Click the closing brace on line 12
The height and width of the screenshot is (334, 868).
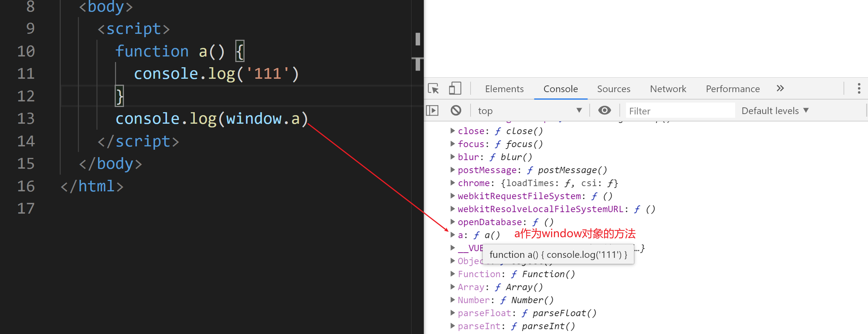click(x=119, y=96)
